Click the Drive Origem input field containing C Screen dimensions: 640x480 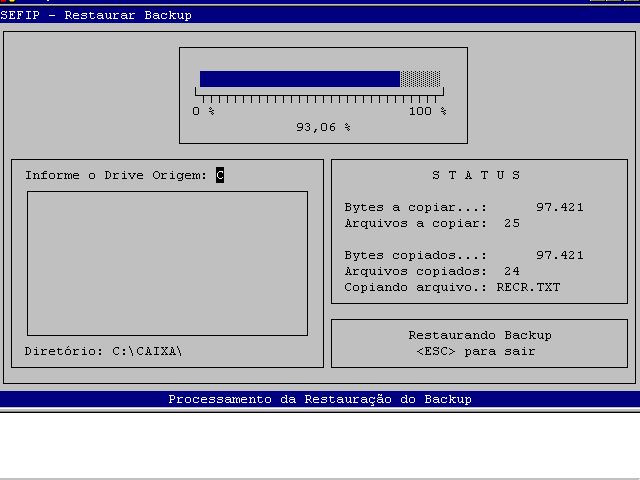pos(220,175)
